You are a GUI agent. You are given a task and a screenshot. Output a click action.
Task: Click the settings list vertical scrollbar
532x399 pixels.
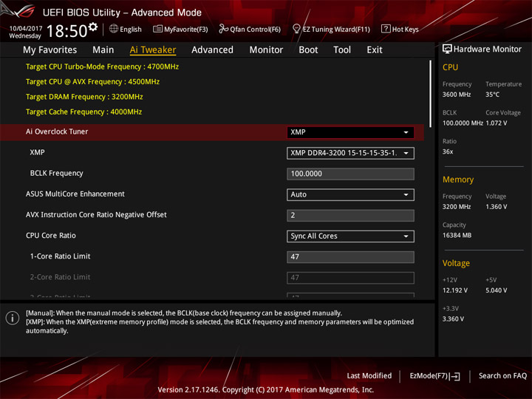coord(430,94)
